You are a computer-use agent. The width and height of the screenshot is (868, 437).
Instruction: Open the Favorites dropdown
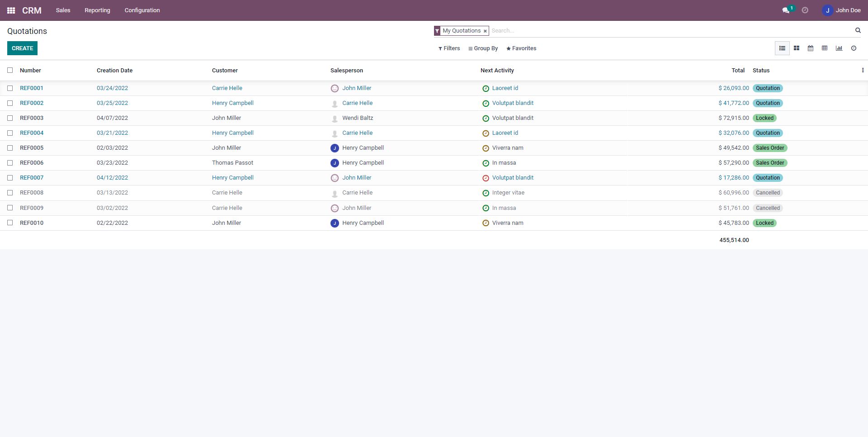pos(521,48)
